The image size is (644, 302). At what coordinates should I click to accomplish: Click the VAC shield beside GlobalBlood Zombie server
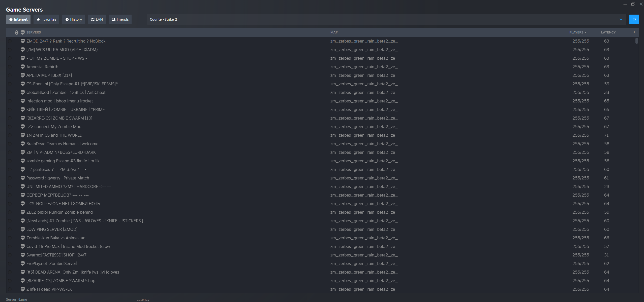[23, 92]
